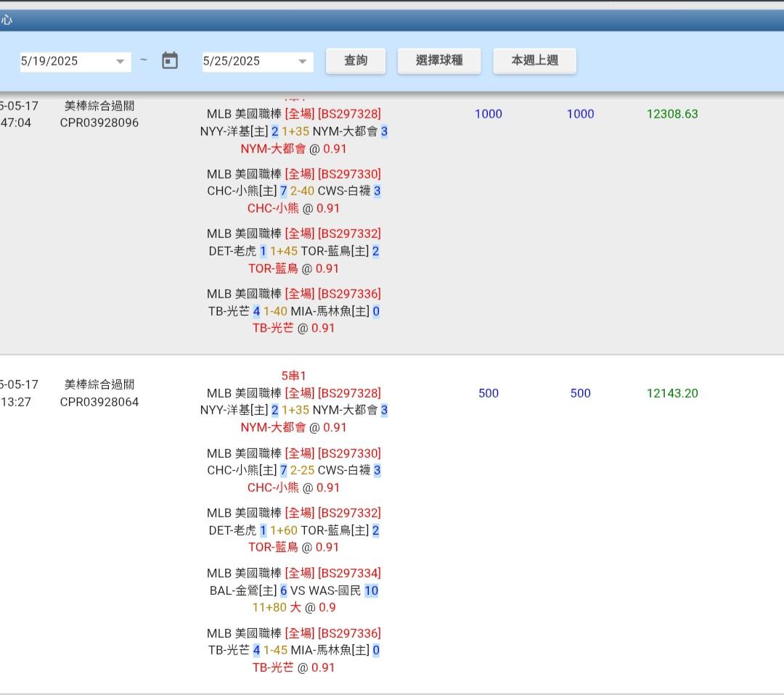
Task: Click NYY-洋基 matchup in bet CPR03928096
Action: coord(294,131)
